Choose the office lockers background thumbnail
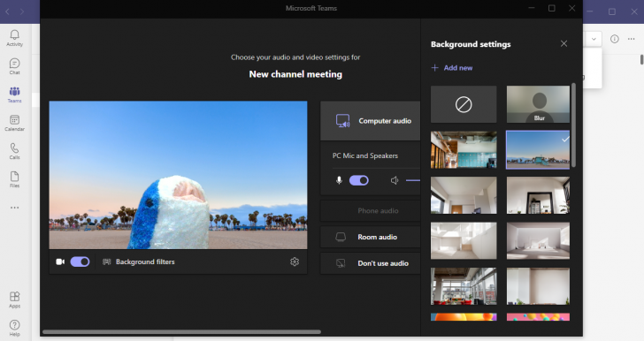Screen dimensions: 644x341 [464, 150]
